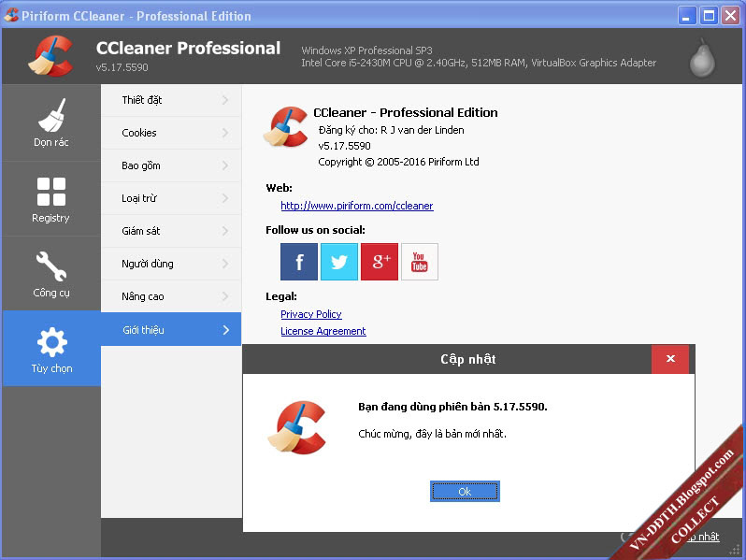The image size is (746, 560).
Task: Open the Registry section
Action: (x=50, y=199)
